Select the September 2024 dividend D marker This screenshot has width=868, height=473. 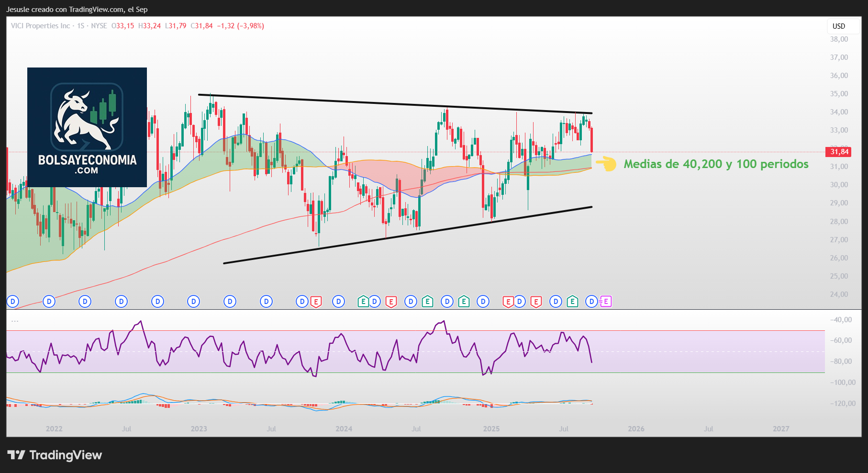point(447,302)
